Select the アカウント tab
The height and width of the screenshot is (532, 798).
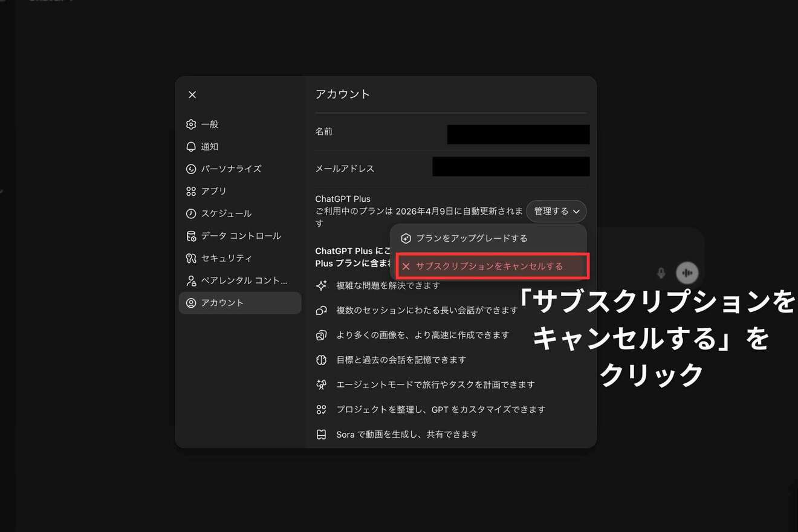click(240, 303)
